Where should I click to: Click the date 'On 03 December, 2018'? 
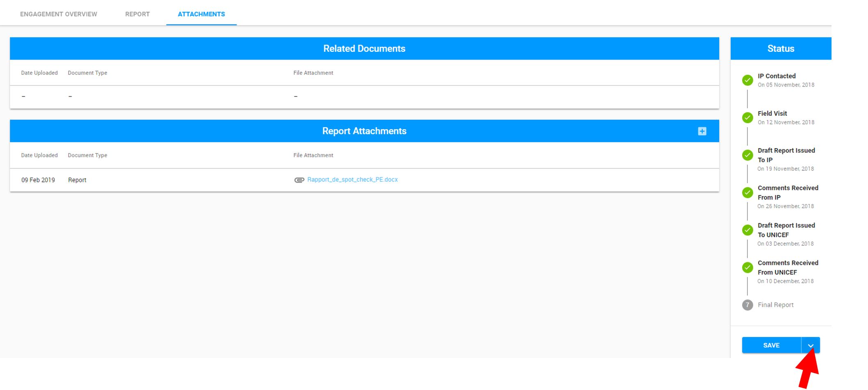[786, 243]
